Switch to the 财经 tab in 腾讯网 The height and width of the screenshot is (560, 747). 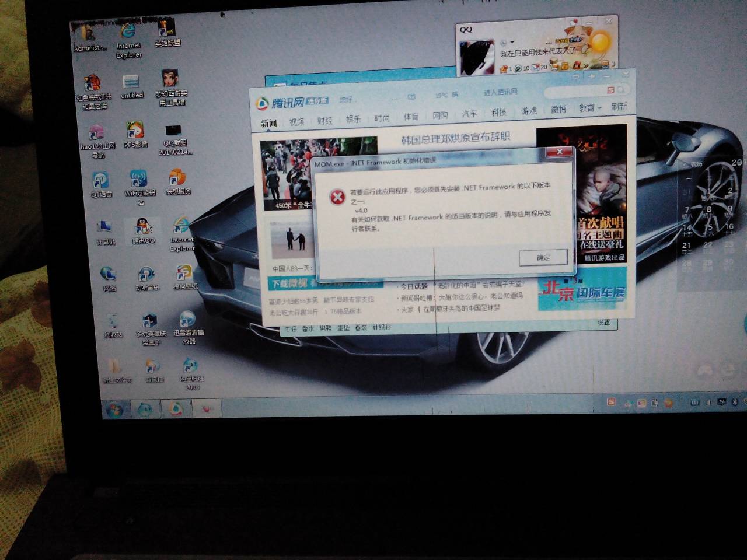click(x=324, y=120)
